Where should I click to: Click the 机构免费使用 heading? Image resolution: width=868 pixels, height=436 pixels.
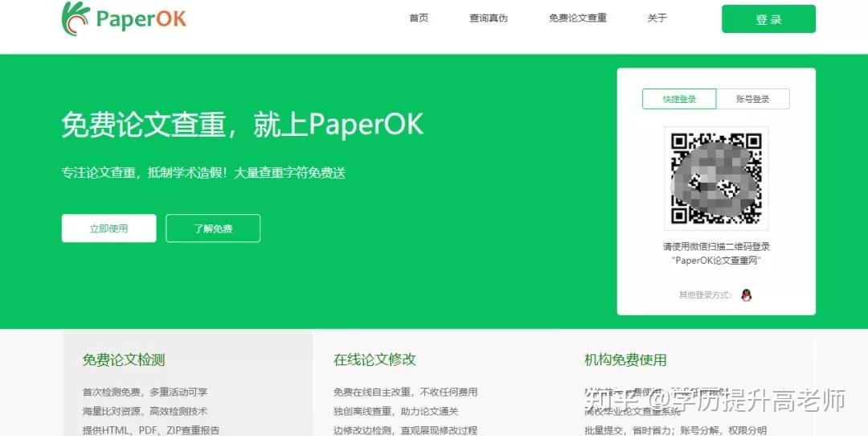click(x=625, y=360)
